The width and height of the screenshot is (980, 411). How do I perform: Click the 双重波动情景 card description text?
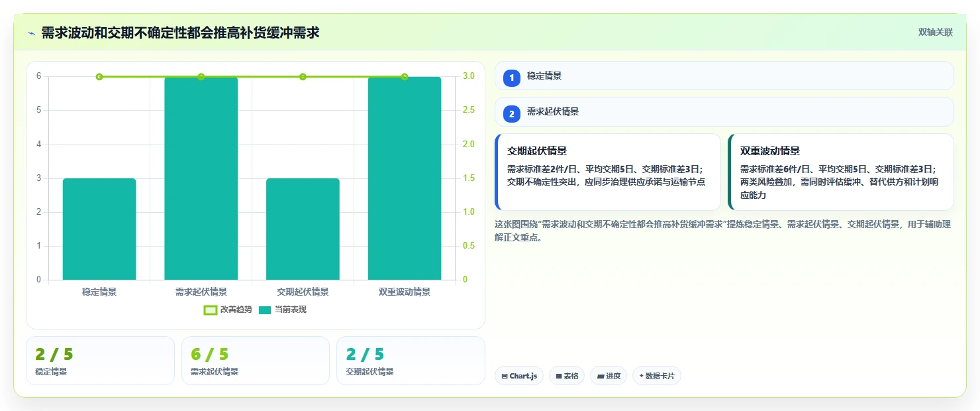(x=839, y=182)
